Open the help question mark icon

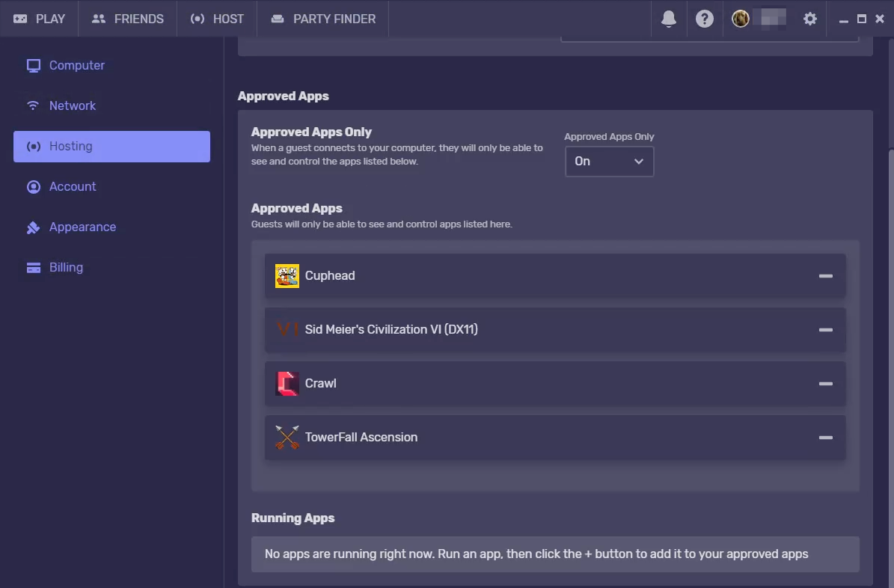tap(705, 19)
